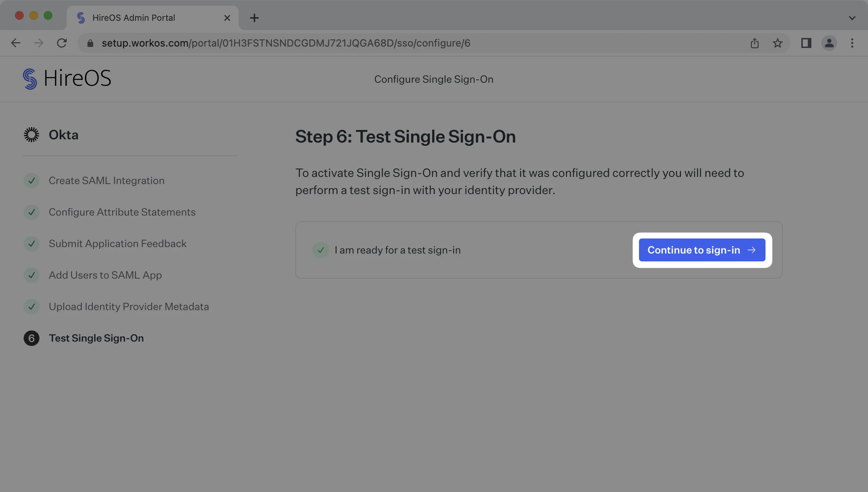The width and height of the screenshot is (868, 492).
Task: Select the Submit Application Feedback step
Action: pos(118,243)
